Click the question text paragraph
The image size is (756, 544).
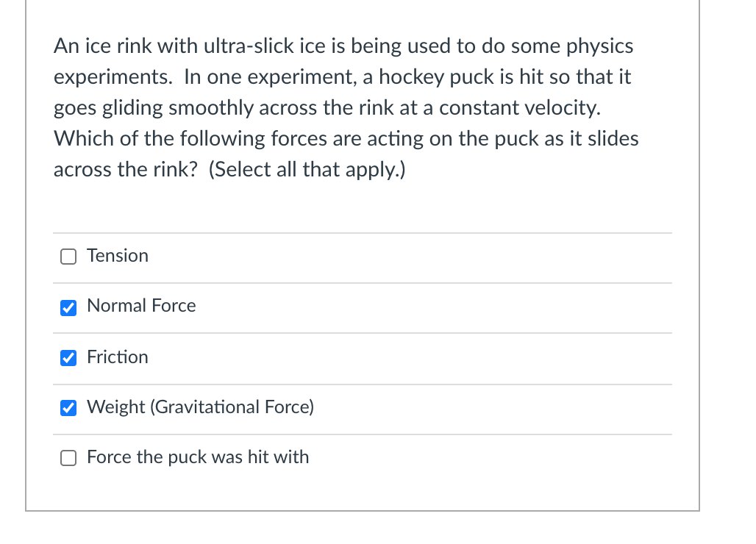[x=346, y=107]
